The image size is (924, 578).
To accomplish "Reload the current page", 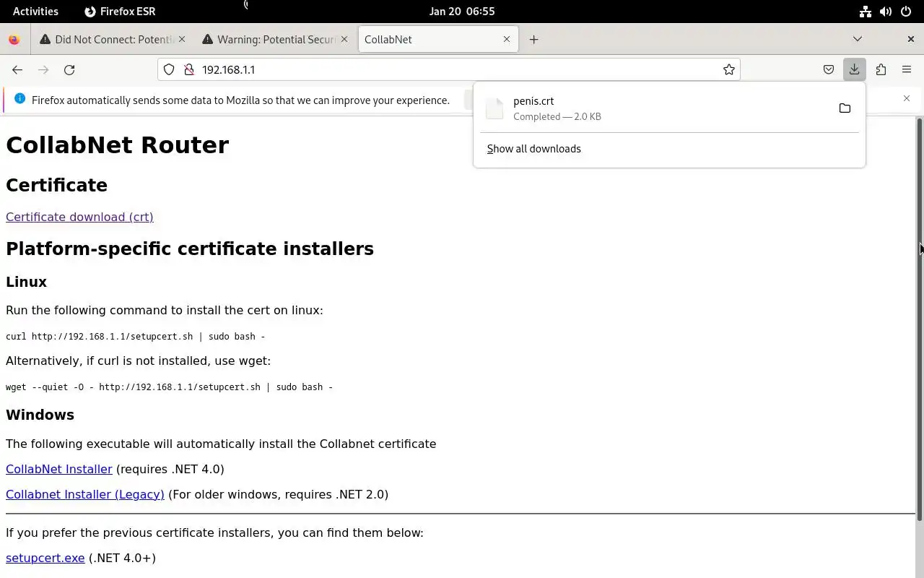I will 69,69.
